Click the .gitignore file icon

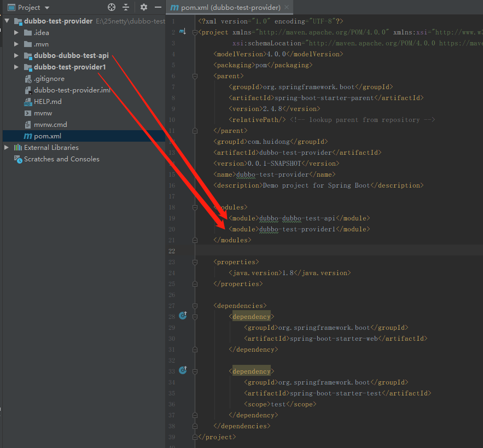[28, 79]
